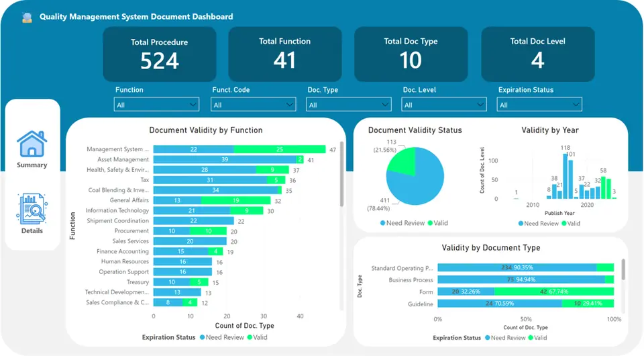Select Tax Need Review bar 31
This screenshot has width=644, height=356.
(x=210, y=180)
